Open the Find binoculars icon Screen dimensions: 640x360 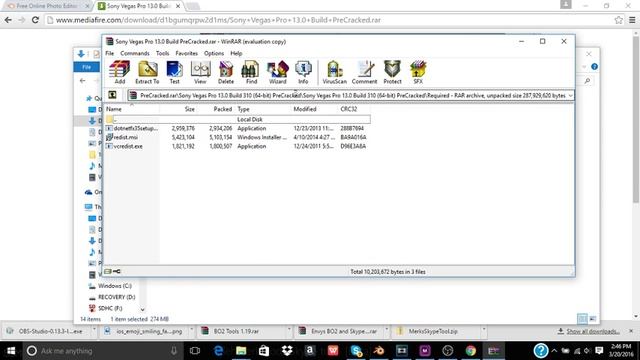point(251,72)
